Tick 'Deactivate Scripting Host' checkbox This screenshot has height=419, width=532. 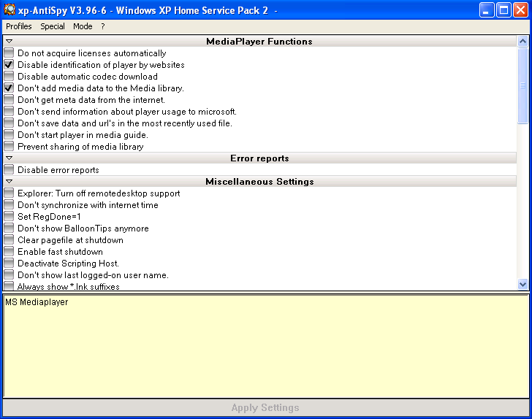9,263
